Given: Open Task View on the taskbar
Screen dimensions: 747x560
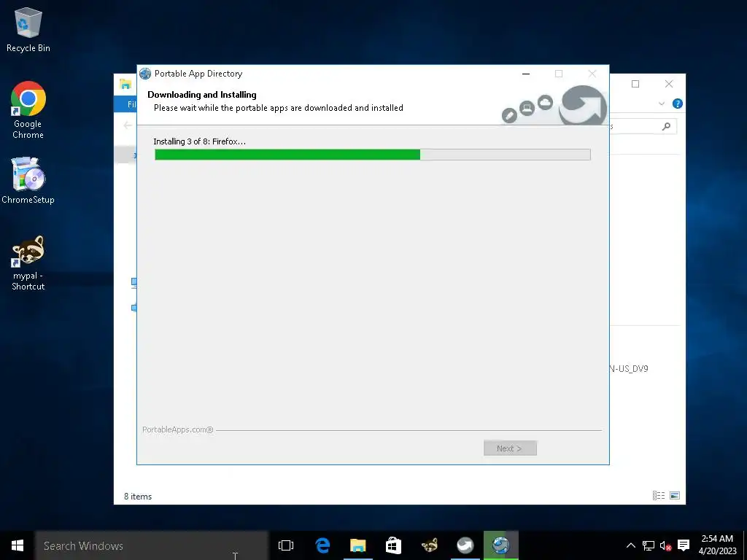Looking at the screenshot, I should pos(286,545).
